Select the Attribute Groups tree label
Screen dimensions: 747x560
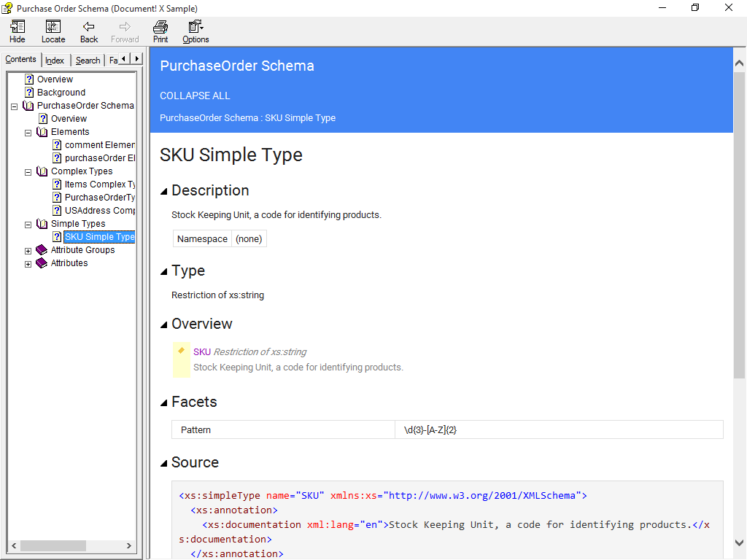coord(83,250)
